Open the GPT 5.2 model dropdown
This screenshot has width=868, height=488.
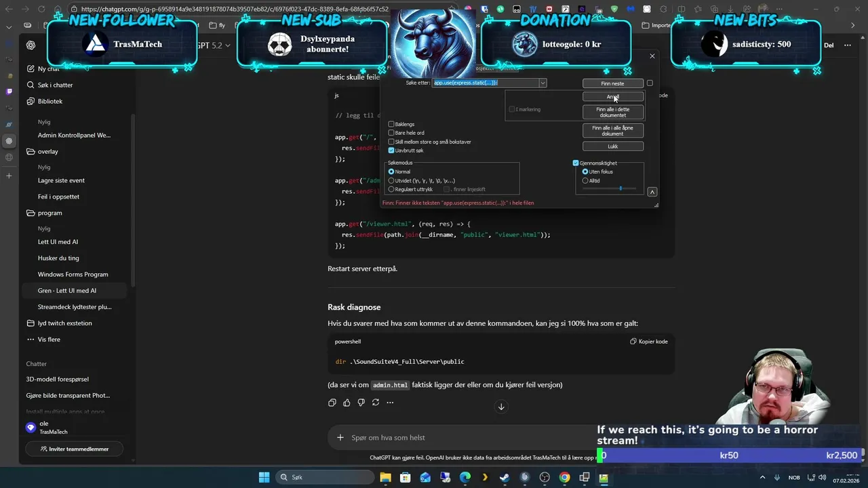tap(214, 45)
